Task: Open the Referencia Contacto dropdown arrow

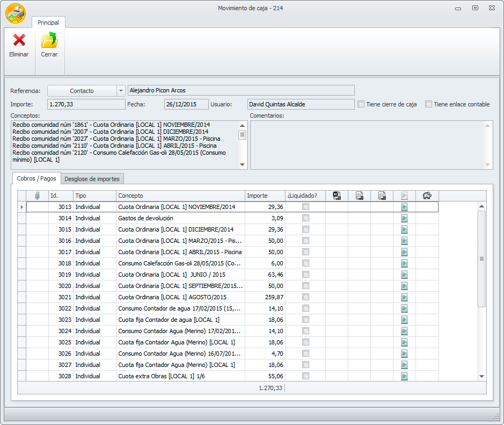Action: [x=121, y=91]
